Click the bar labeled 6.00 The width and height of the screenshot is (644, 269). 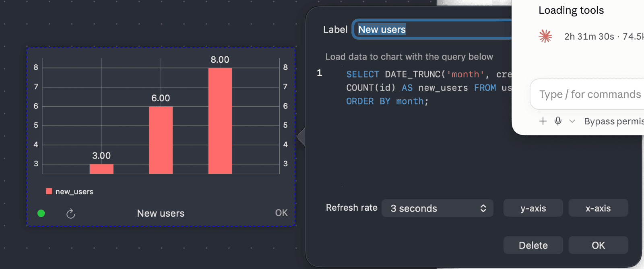(x=161, y=140)
